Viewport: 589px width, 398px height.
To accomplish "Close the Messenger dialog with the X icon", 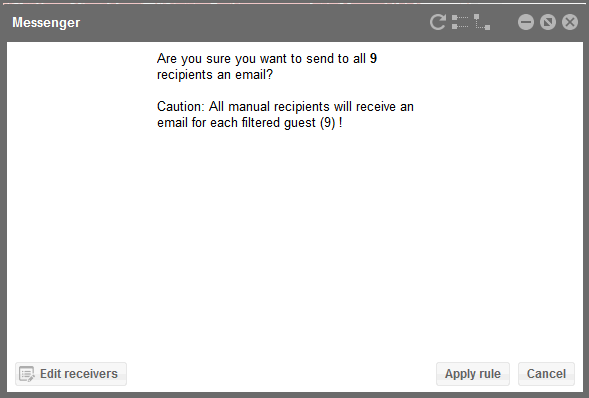I will tap(570, 22).
